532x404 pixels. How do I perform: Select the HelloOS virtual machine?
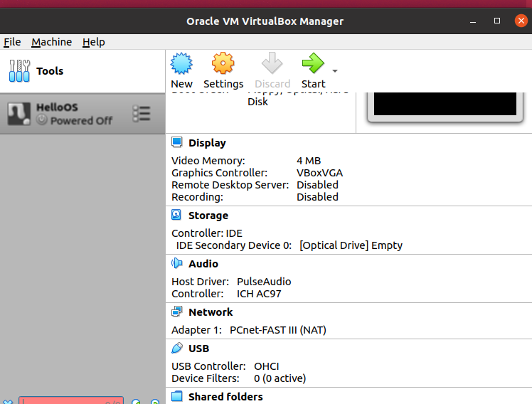71,114
